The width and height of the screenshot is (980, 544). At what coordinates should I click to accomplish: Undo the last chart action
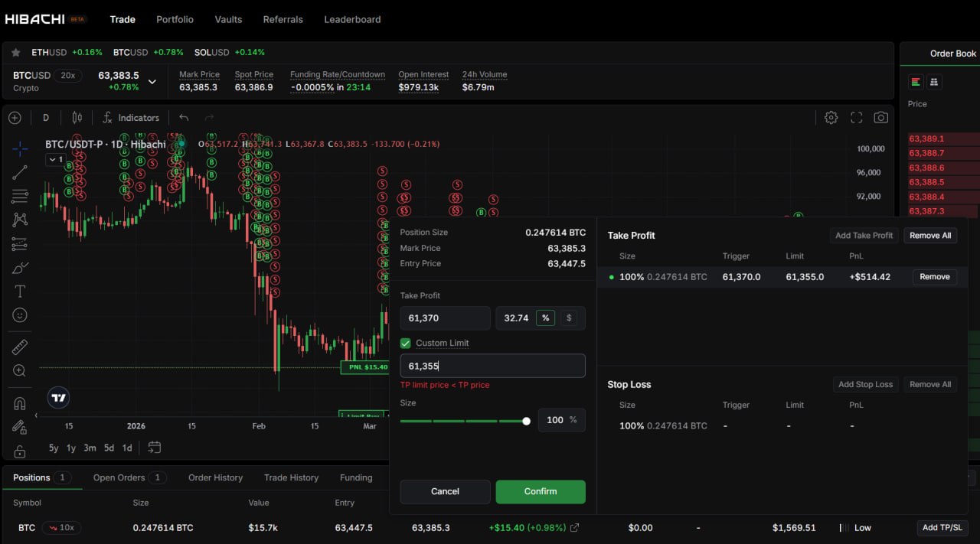[x=184, y=118]
